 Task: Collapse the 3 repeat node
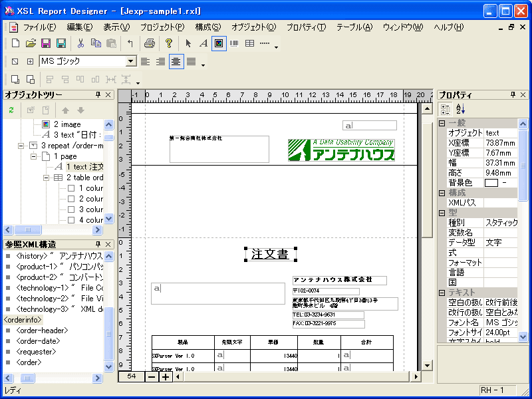[21, 146]
